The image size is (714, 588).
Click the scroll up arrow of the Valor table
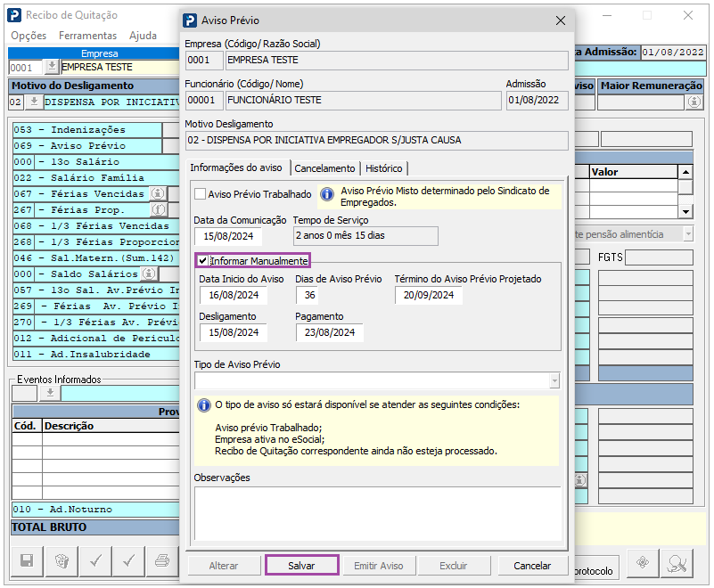click(x=685, y=172)
